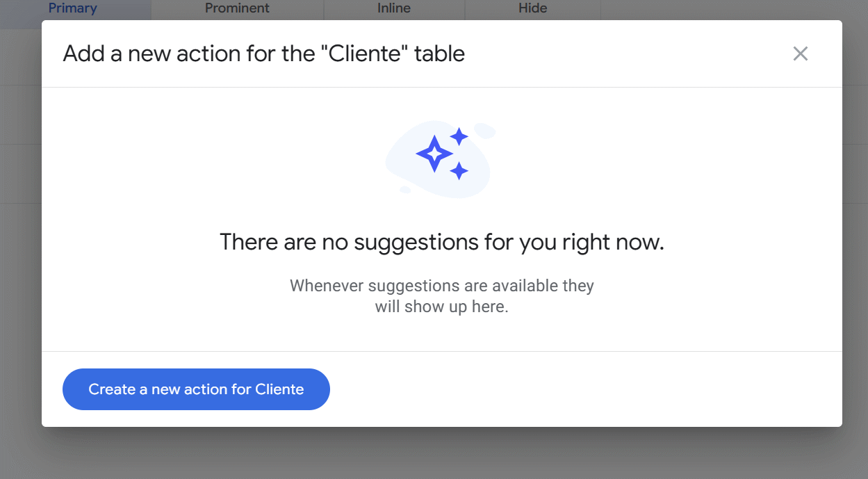Click the dialog title about Cliente table

pos(264,54)
